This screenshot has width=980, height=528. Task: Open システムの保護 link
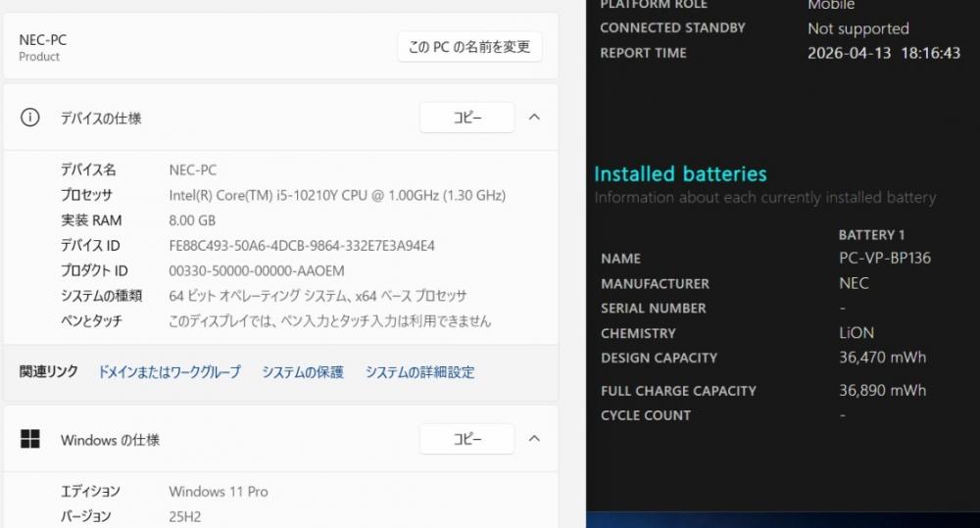click(303, 372)
